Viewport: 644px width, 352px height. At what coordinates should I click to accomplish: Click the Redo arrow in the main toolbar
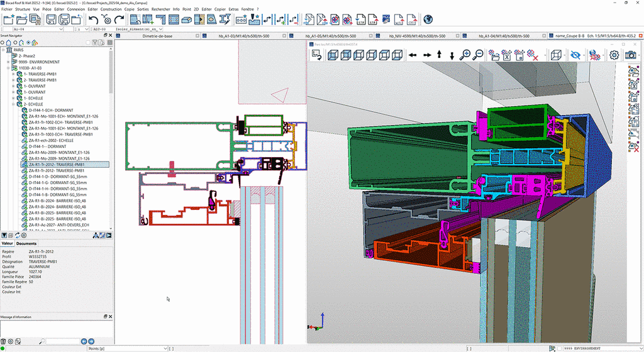[x=119, y=19]
